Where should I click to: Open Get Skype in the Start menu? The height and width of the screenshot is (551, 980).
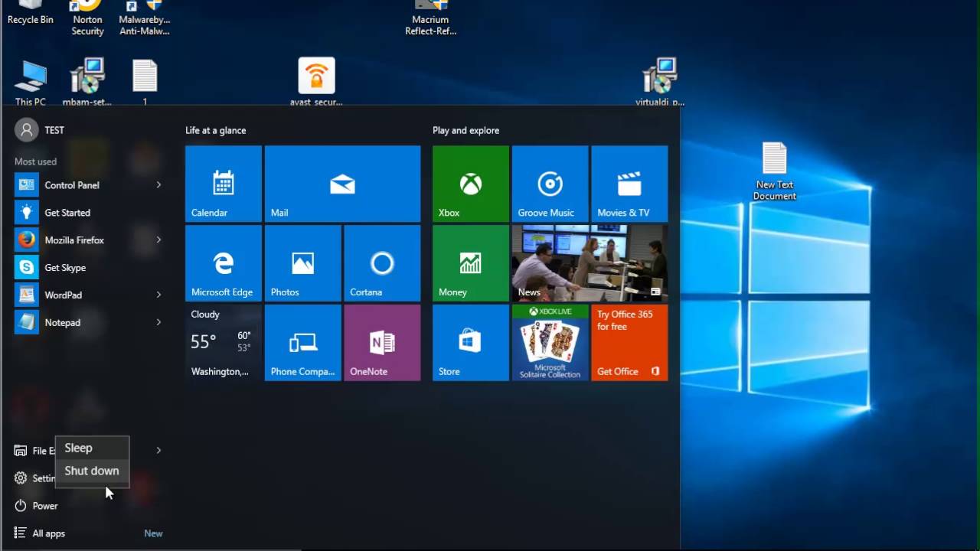(x=90, y=268)
